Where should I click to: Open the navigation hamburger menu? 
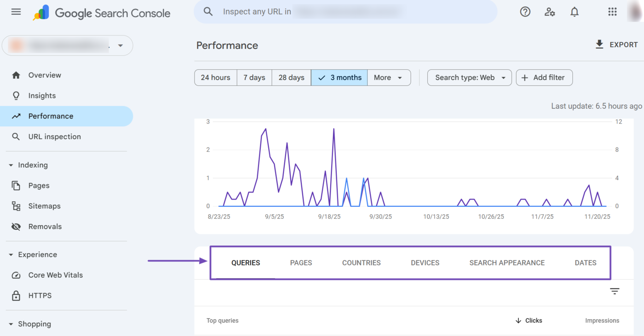tap(16, 12)
